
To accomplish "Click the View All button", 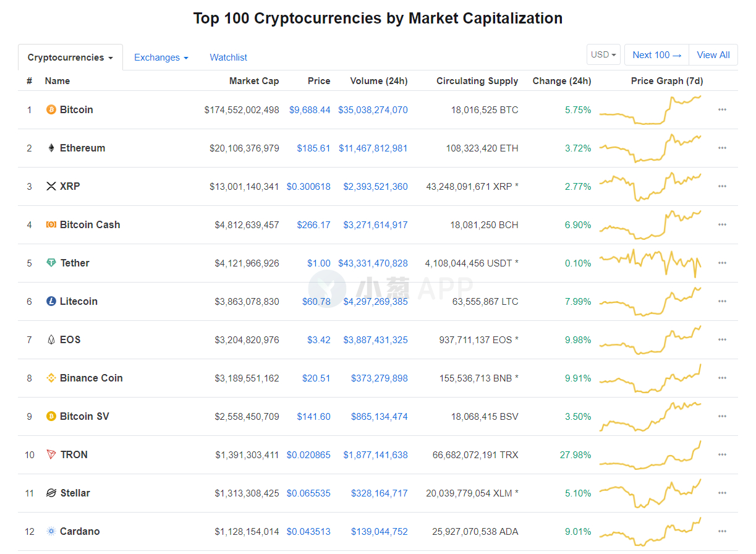I will (x=713, y=55).
